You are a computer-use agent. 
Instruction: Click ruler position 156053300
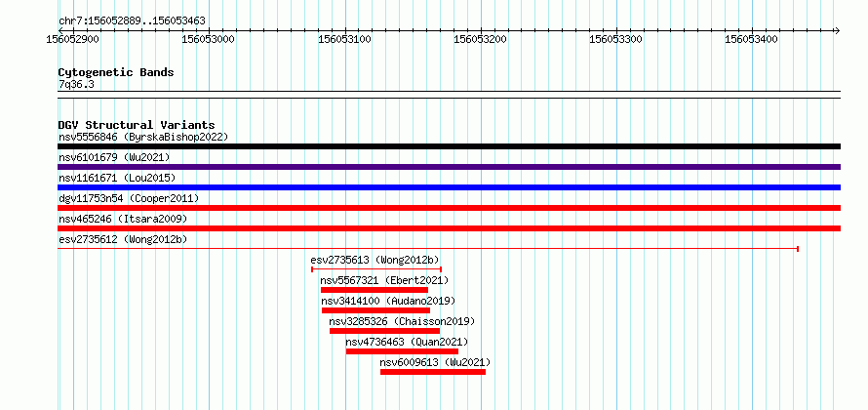click(x=615, y=40)
